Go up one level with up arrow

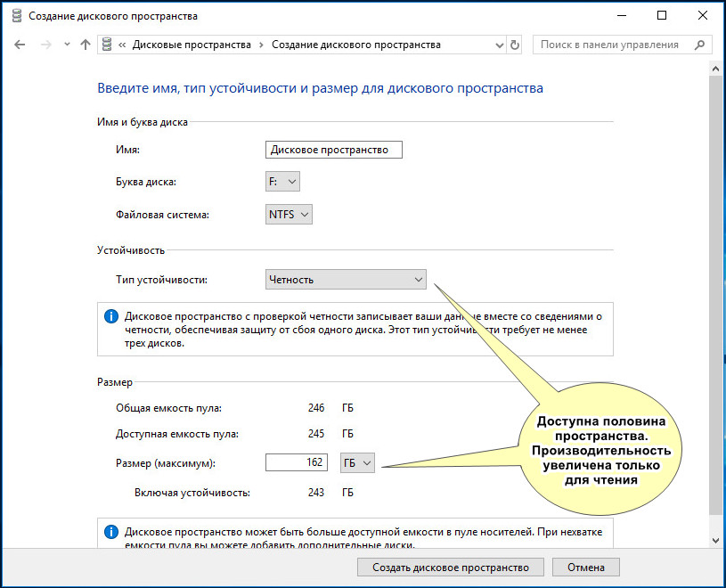86,45
